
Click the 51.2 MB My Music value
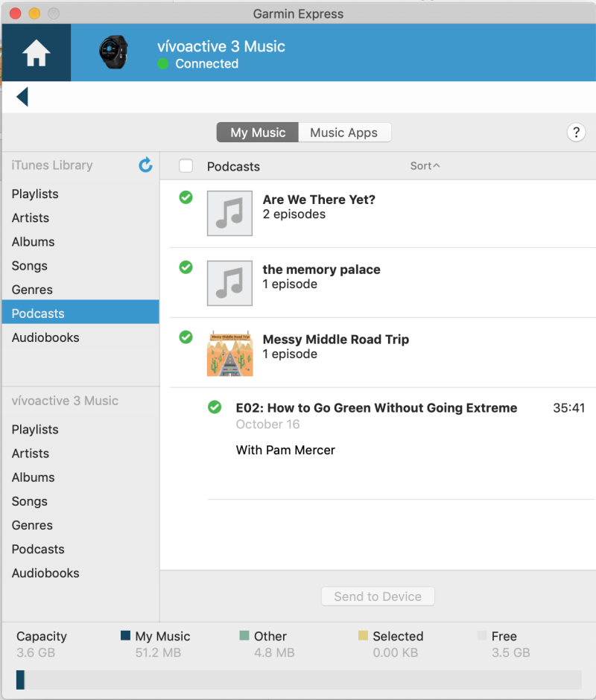158,652
